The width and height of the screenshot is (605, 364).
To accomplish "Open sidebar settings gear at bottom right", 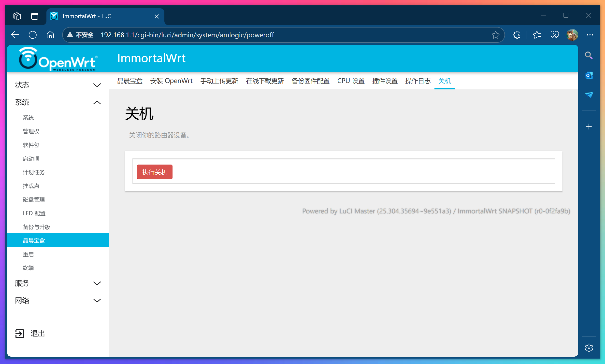I will (589, 348).
